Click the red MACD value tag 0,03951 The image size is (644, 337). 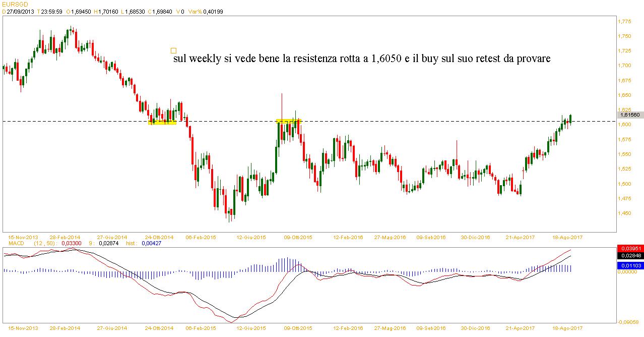629,249
